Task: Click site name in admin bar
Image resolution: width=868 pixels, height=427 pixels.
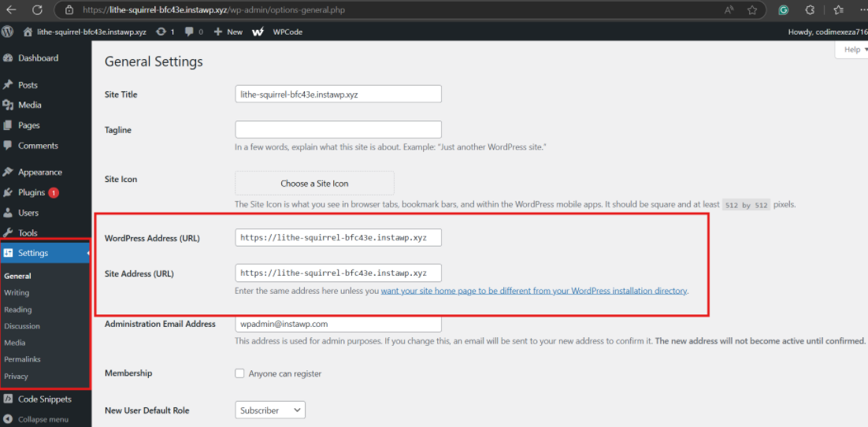Action: click(x=91, y=32)
